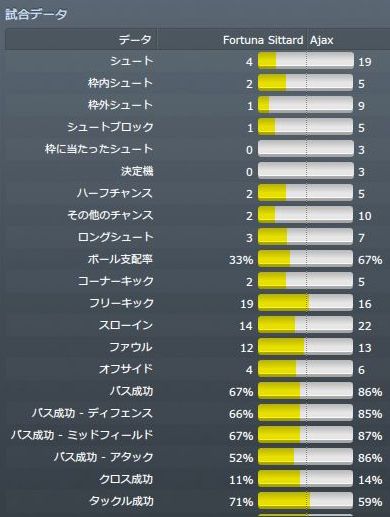Click the データ column header
This screenshot has width=390, height=517.
[x=135, y=40]
